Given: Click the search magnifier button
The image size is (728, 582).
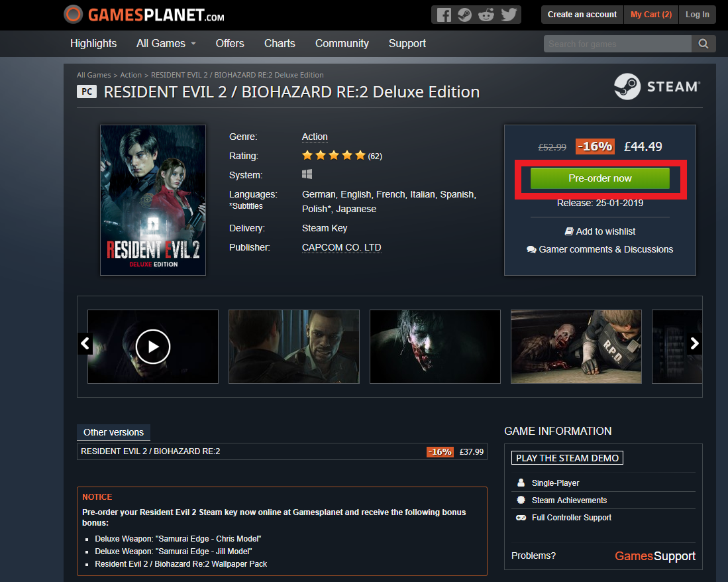Looking at the screenshot, I should coord(703,44).
